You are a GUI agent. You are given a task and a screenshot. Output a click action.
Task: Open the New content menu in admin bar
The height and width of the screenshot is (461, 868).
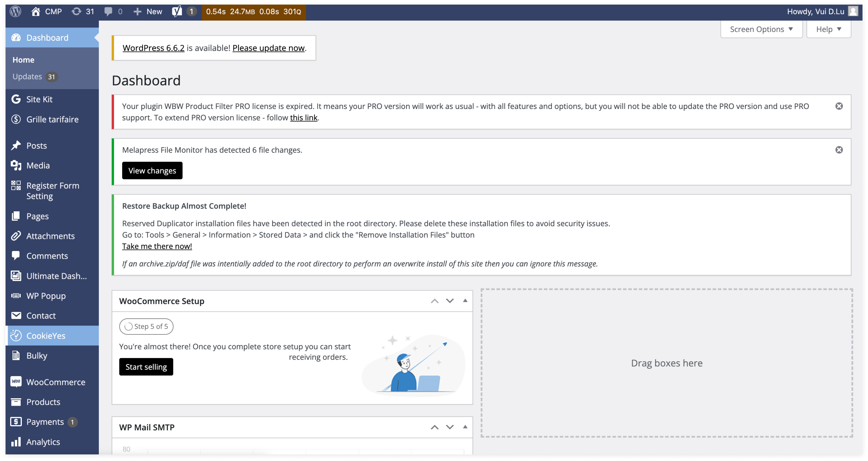[148, 12]
